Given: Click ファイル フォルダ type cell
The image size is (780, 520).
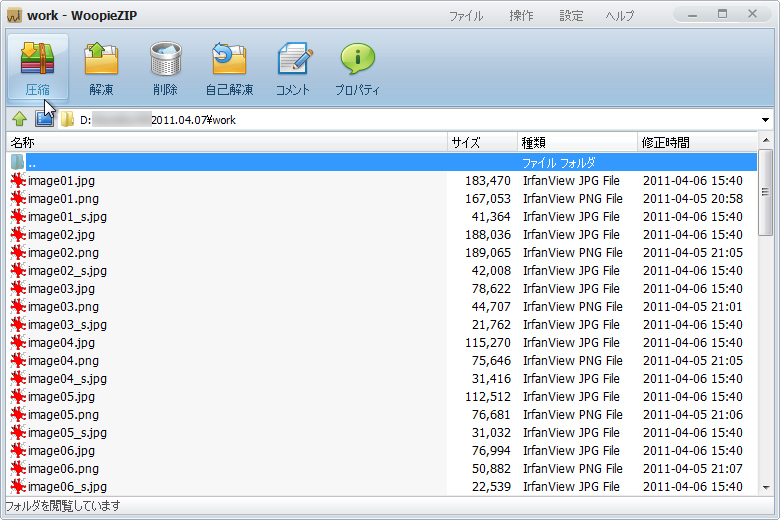Looking at the screenshot, I should (x=558, y=163).
